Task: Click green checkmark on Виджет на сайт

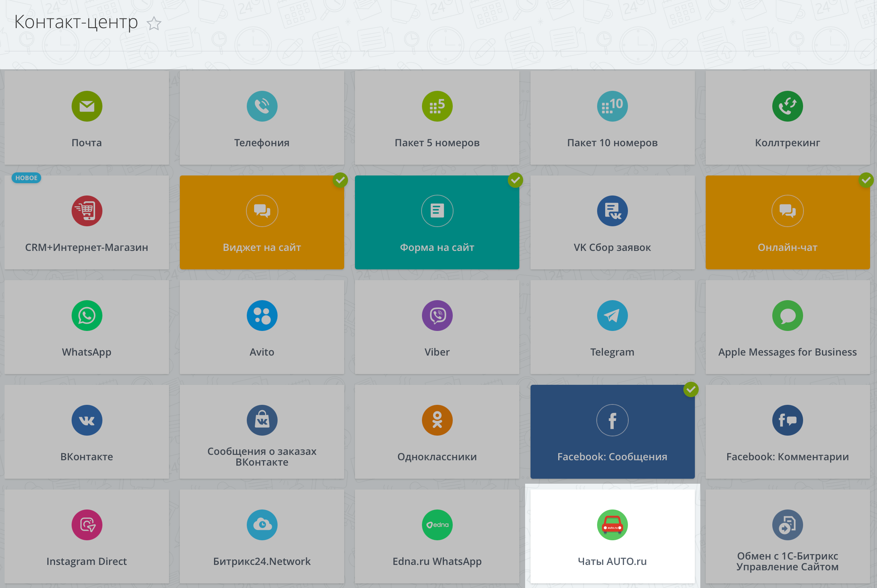Action: 340,180
